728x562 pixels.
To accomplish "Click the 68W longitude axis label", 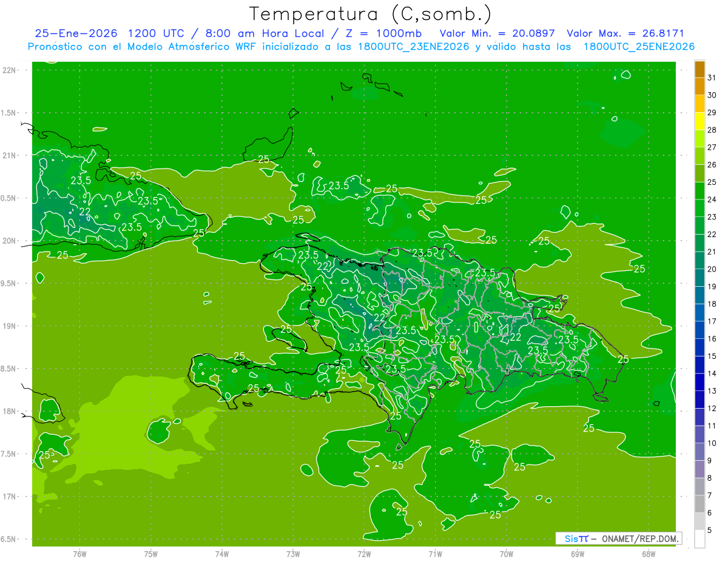I will [648, 554].
